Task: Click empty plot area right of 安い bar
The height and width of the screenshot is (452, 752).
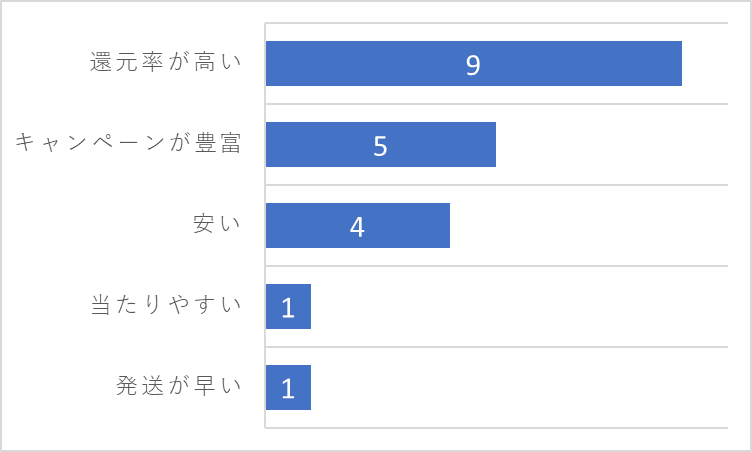Action: pyautogui.click(x=589, y=226)
